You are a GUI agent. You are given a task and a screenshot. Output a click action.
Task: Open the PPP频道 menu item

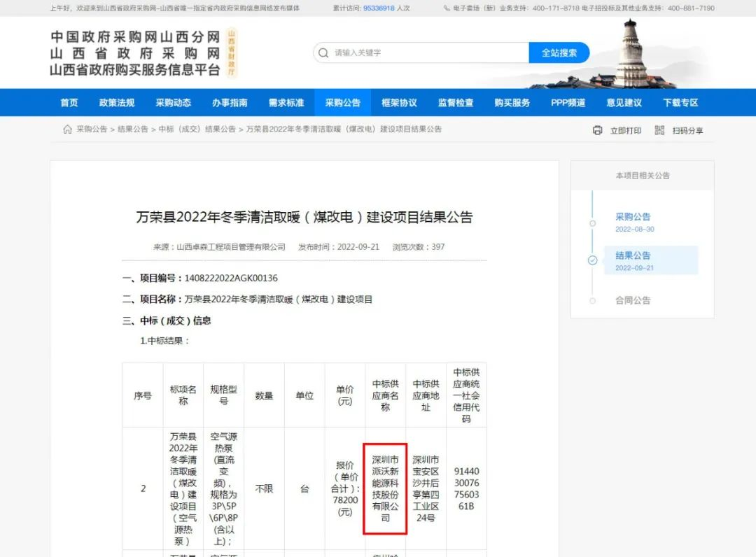[568, 103]
